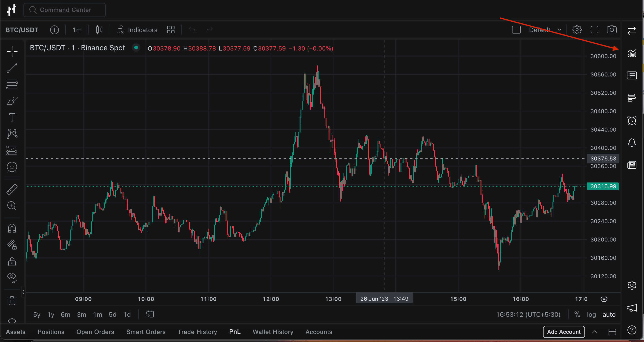Take a chart snapshot with camera icon
Screen dimensions: 644x342
click(x=612, y=30)
